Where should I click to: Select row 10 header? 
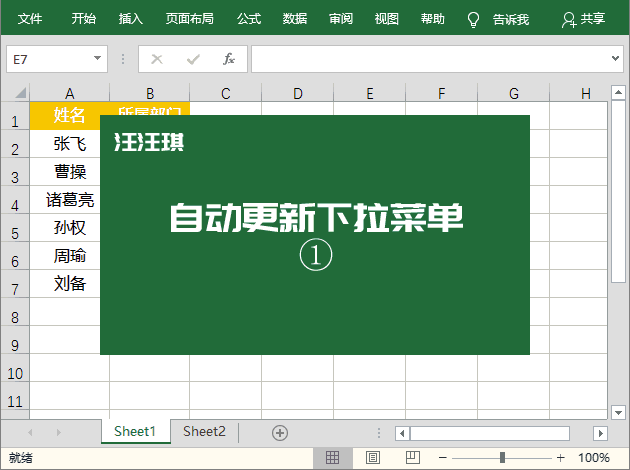pyautogui.click(x=15, y=368)
